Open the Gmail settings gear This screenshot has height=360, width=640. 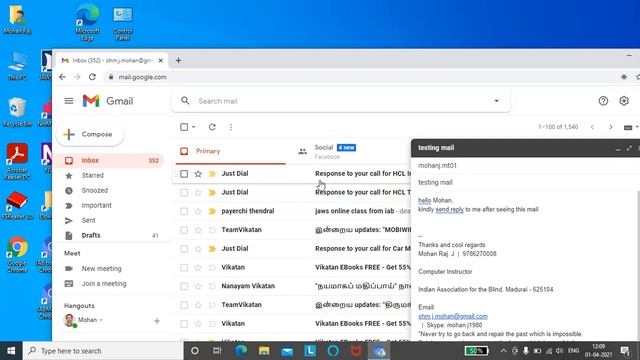click(x=624, y=101)
